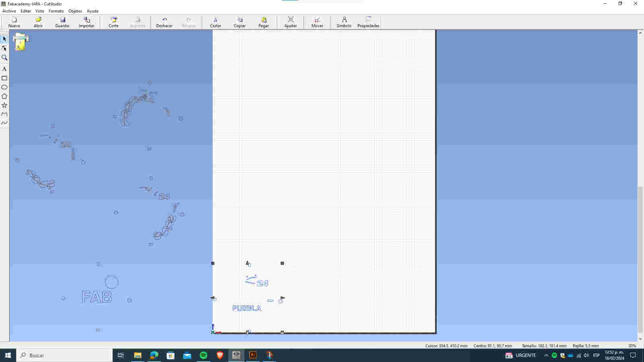
Task: Click the URGENTE taskbar widget
Action: (520, 355)
